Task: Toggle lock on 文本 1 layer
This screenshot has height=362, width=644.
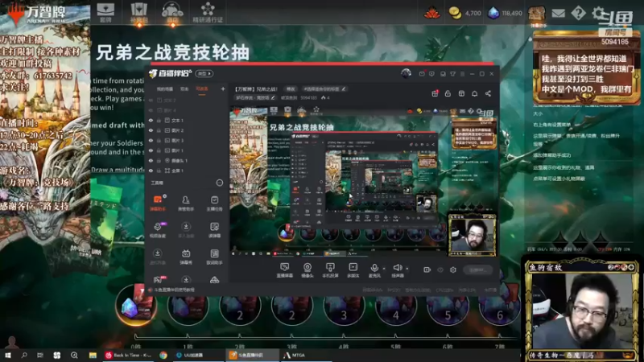Action: (159, 120)
